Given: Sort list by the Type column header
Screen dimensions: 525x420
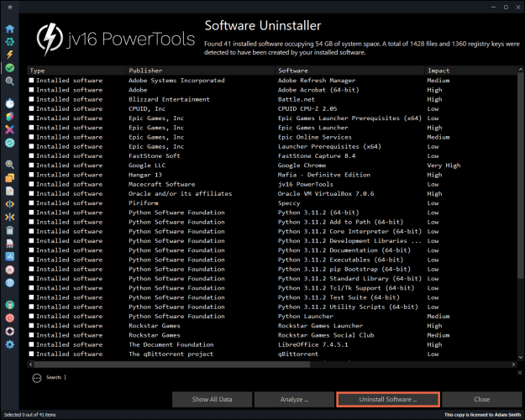Looking at the screenshot, I should coord(76,71).
